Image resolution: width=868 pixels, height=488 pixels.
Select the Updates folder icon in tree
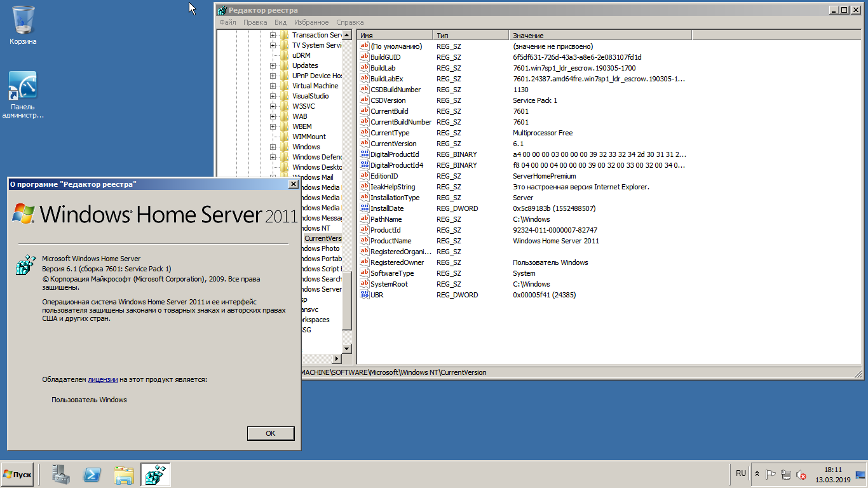[285, 65]
